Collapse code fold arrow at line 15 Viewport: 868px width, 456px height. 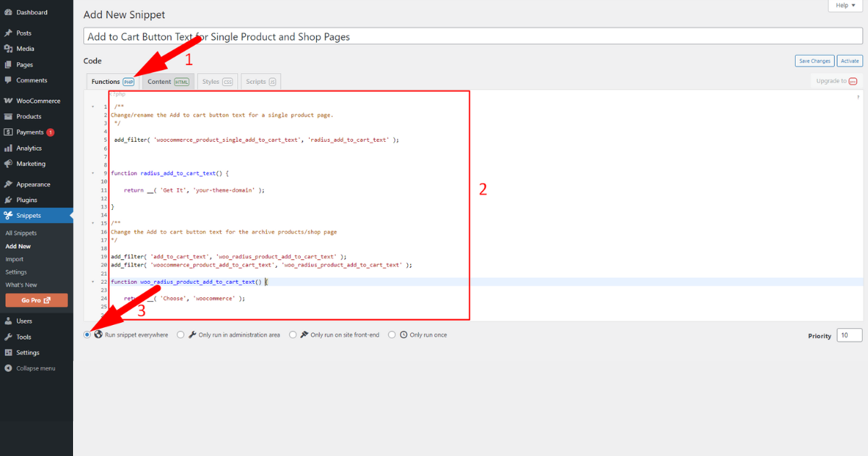[93, 224]
